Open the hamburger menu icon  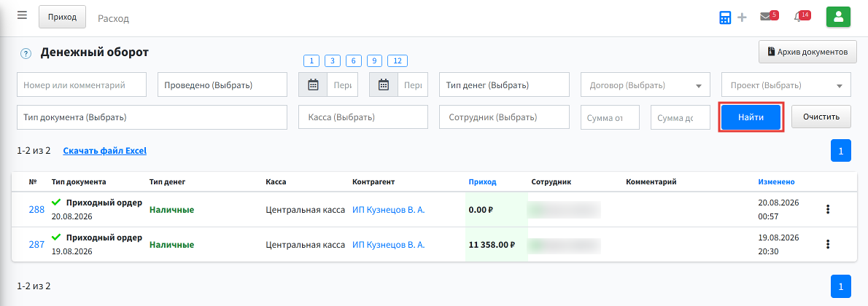coord(22,15)
